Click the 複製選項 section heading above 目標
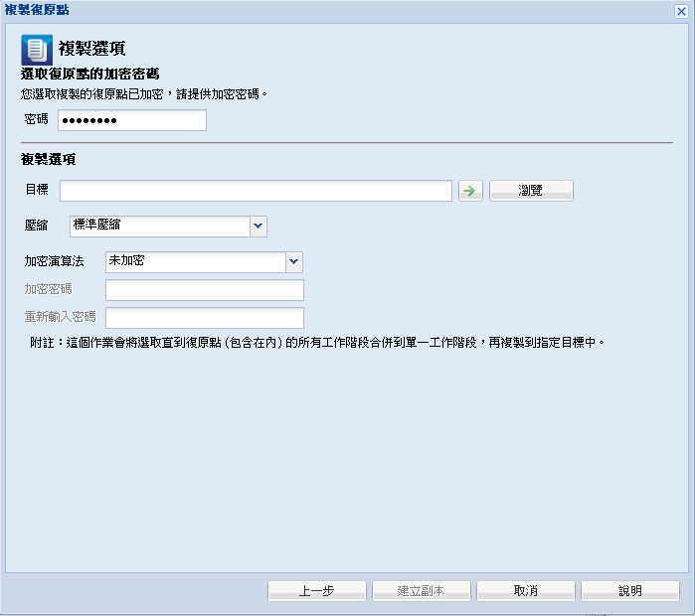This screenshot has width=695, height=616. [49, 159]
